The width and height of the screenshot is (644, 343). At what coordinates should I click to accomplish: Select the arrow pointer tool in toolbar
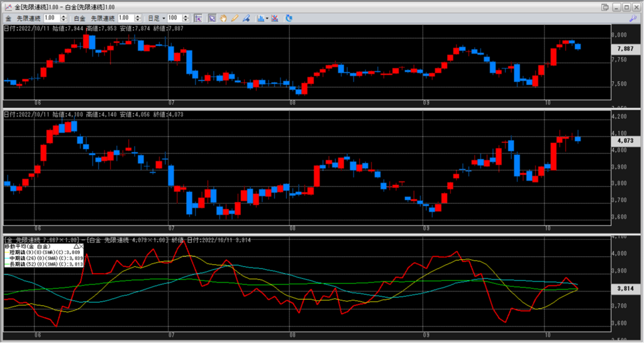tap(213, 18)
